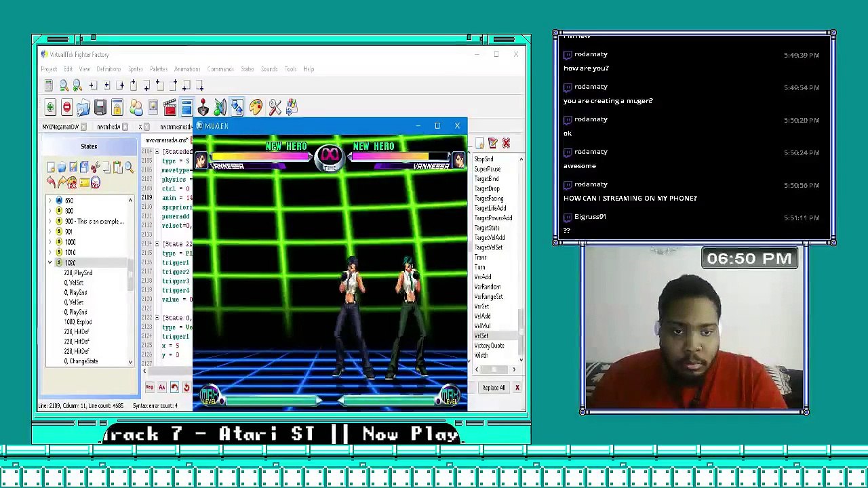The height and width of the screenshot is (488, 868).
Task: Click red X beside Replace All
Action: [x=517, y=388]
